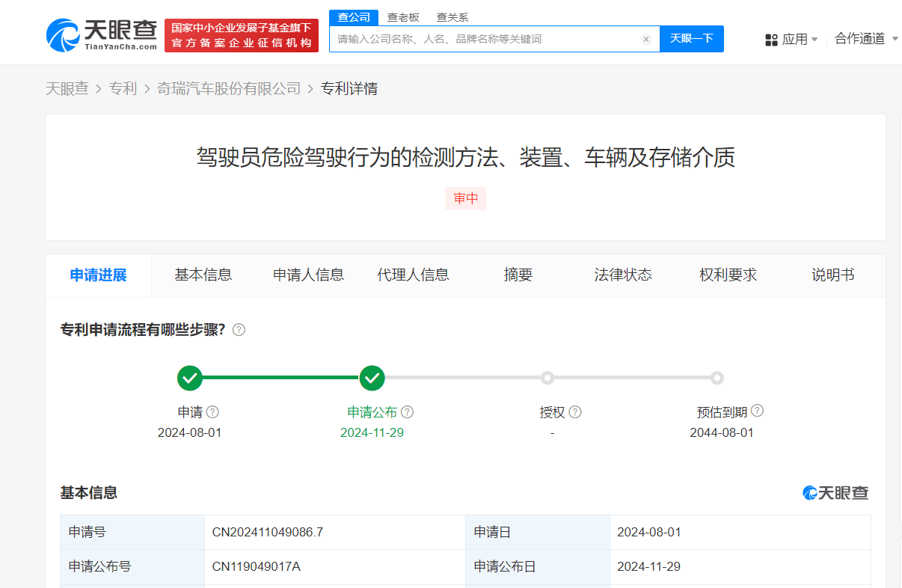Clear the search box with the X icon
Viewport: 902px width, 588px height.
pos(646,39)
